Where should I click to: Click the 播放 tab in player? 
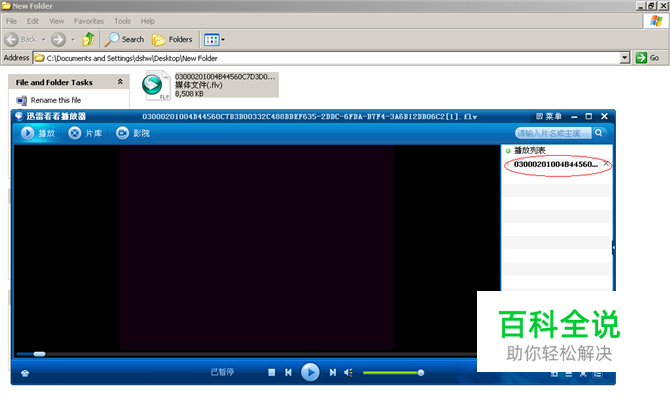coord(38,133)
